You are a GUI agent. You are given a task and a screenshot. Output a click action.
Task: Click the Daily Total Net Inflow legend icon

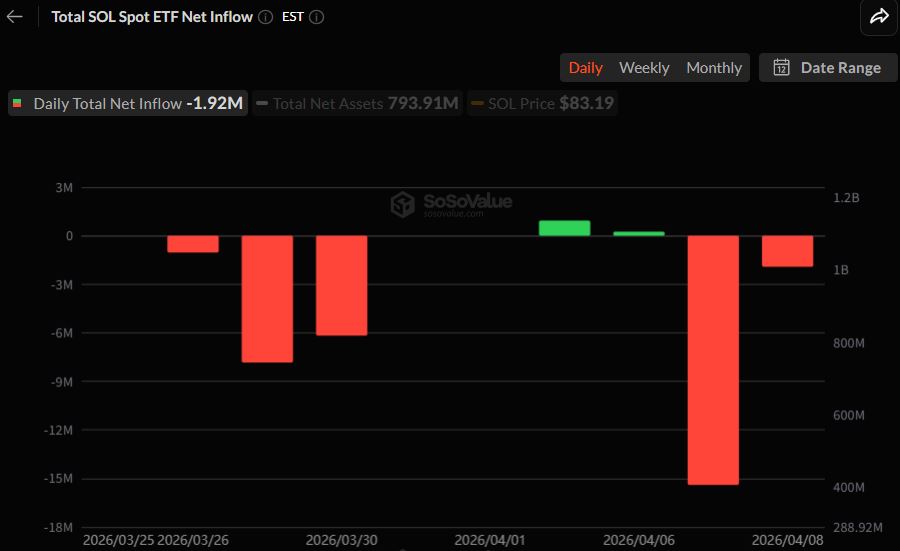17,104
